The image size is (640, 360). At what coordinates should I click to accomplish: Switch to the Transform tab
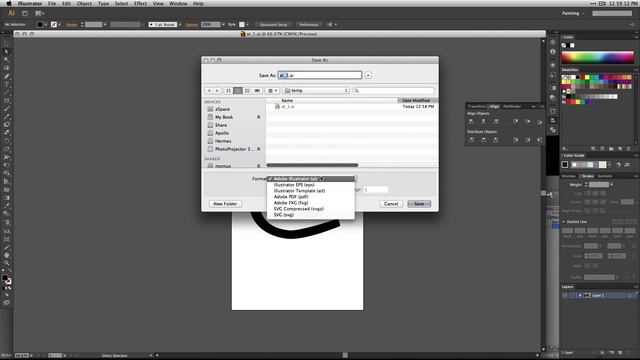(477, 107)
